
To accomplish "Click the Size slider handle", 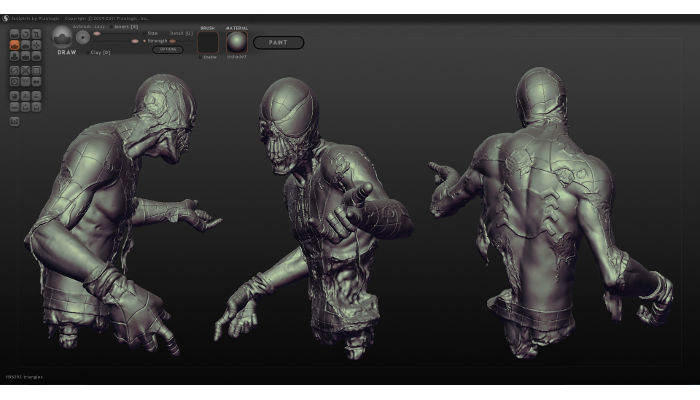I will point(97,33).
